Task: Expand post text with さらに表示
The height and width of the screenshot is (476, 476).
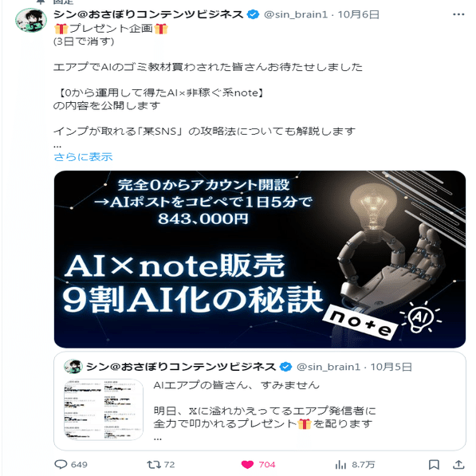Action: tap(83, 156)
